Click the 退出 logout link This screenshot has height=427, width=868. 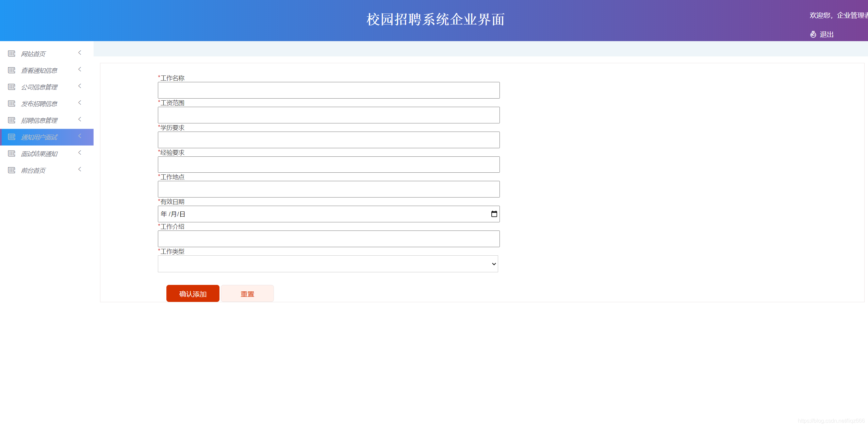pyautogui.click(x=826, y=34)
